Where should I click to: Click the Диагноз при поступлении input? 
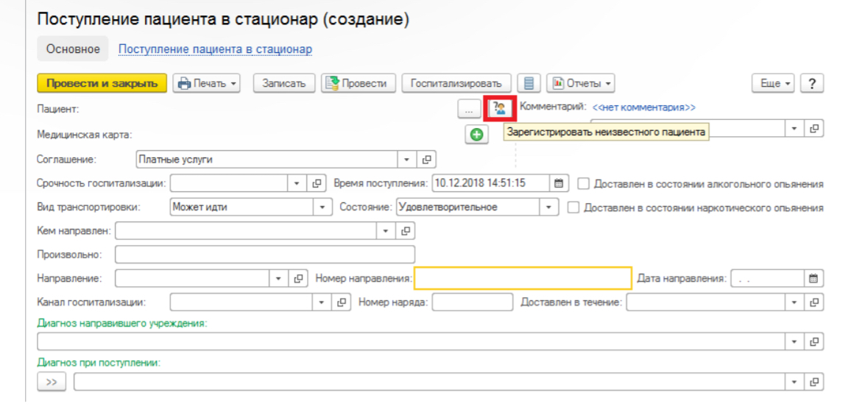pyautogui.click(x=429, y=382)
